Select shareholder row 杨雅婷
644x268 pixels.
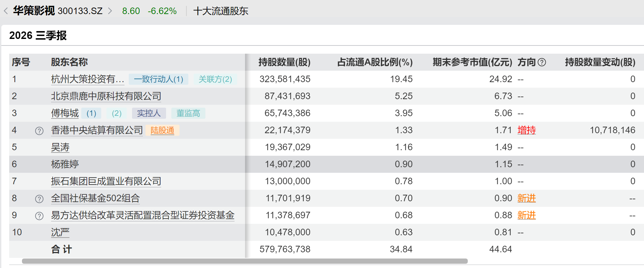tap(327, 164)
